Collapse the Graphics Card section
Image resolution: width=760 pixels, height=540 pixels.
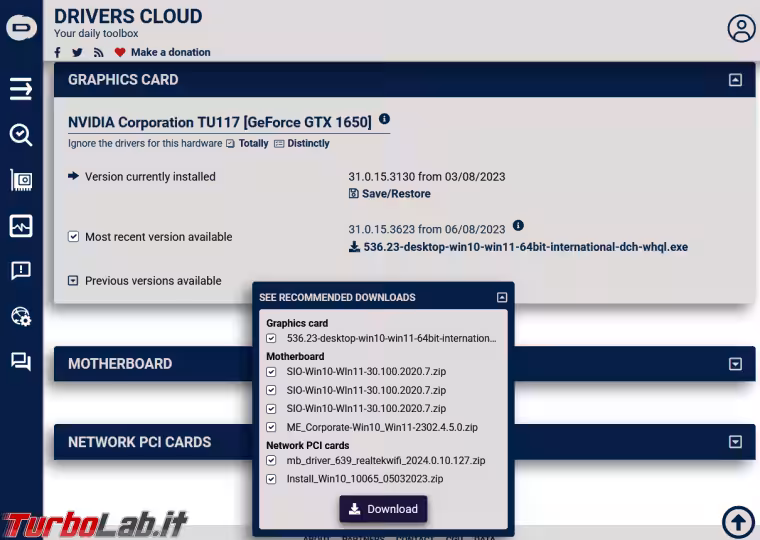point(735,80)
